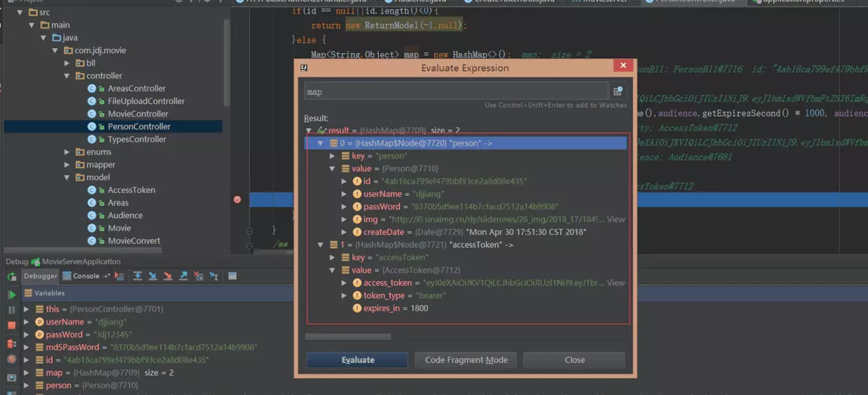
Task: Open View Breakpoints with the double red dot icon
Action: (x=12, y=344)
